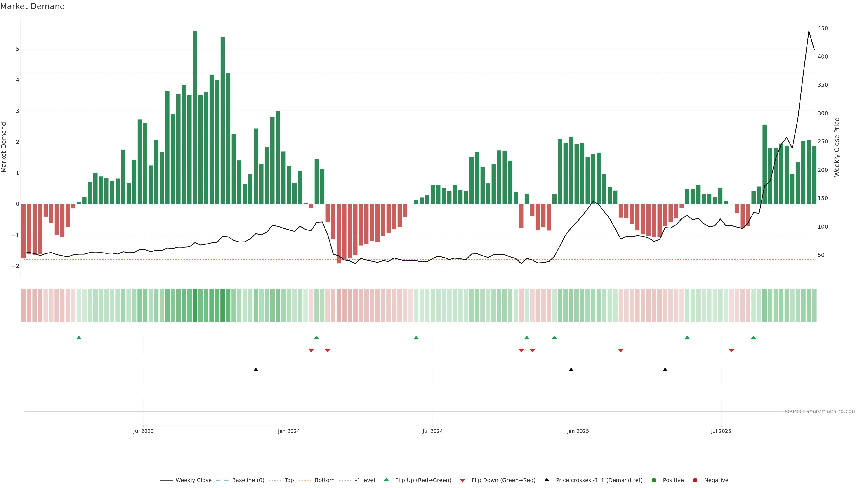Click the Jul 2025 x-axis label

(721, 431)
